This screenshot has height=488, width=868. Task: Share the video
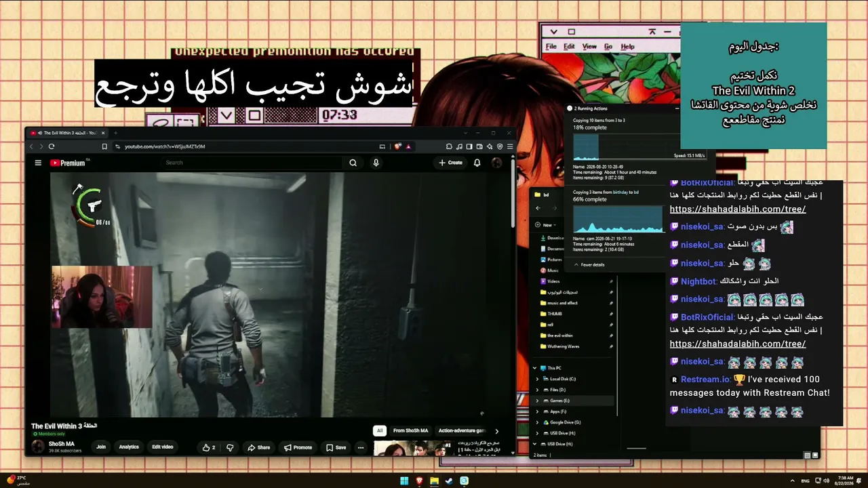(x=259, y=447)
